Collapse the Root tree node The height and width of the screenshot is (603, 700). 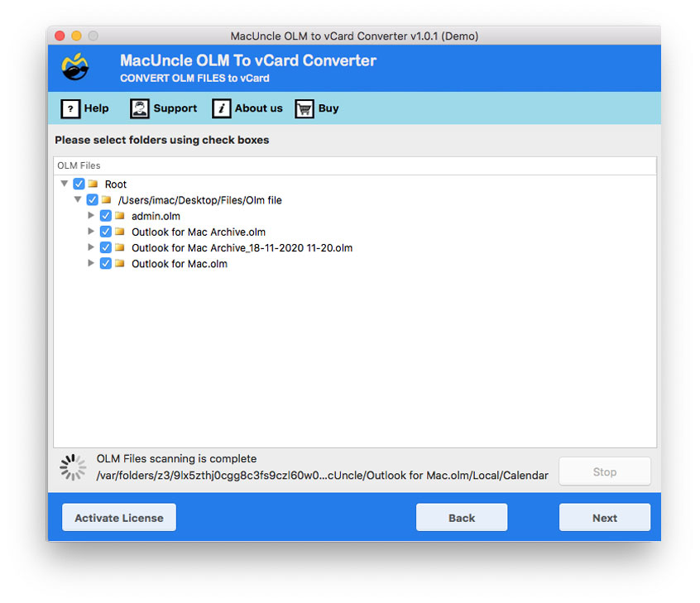(x=65, y=184)
